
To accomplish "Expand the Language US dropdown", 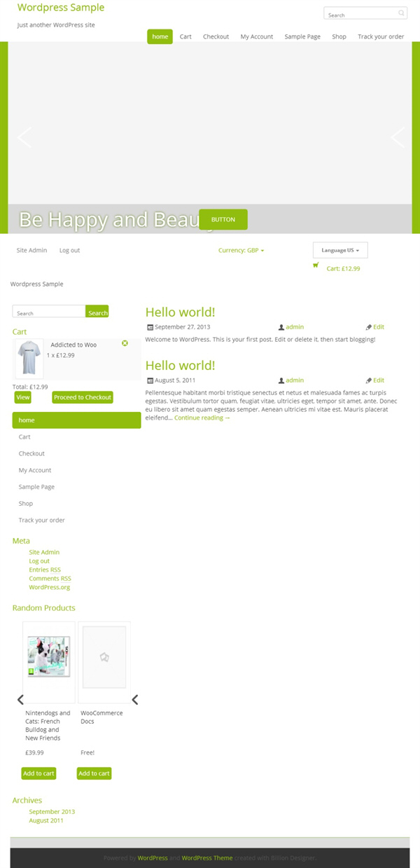I will (340, 250).
